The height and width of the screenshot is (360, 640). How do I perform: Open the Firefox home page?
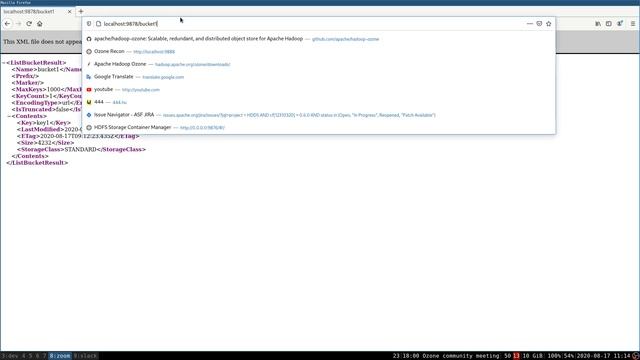pos(40,24)
